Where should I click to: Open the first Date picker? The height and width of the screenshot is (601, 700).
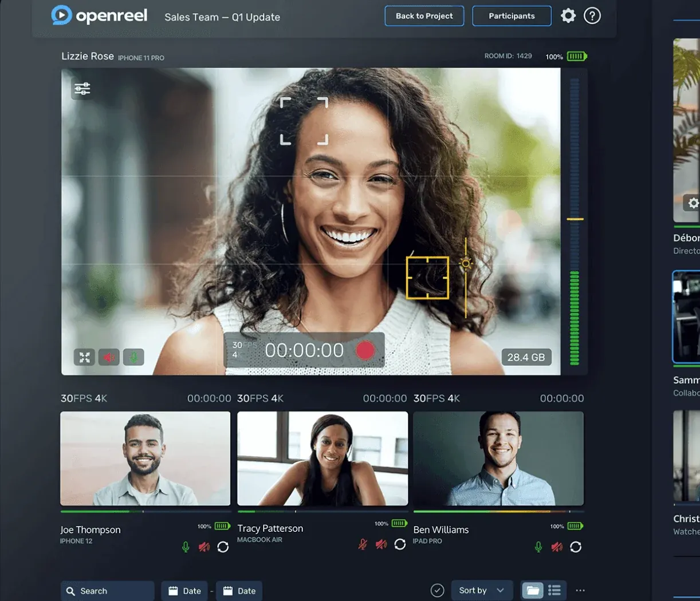[x=184, y=591]
